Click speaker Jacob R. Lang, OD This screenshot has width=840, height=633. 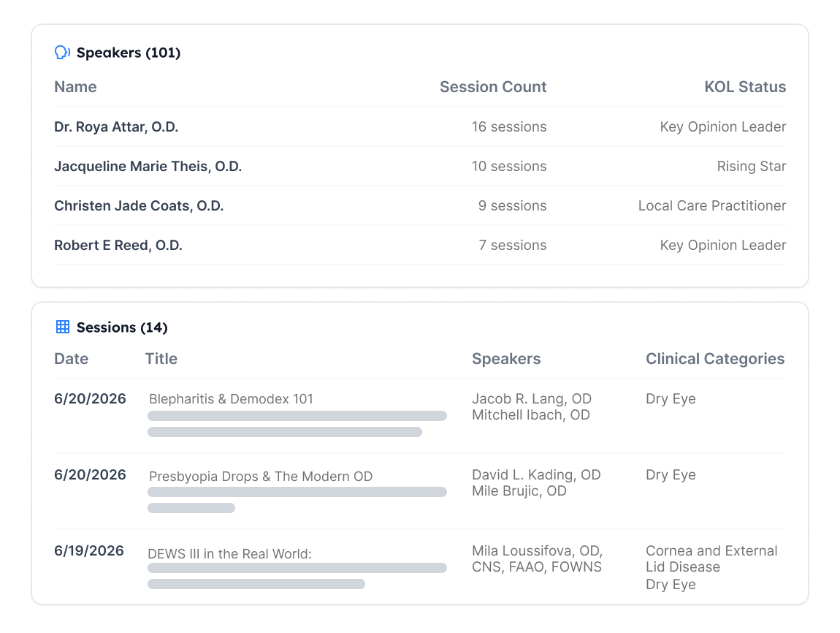[x=532, y=399]
